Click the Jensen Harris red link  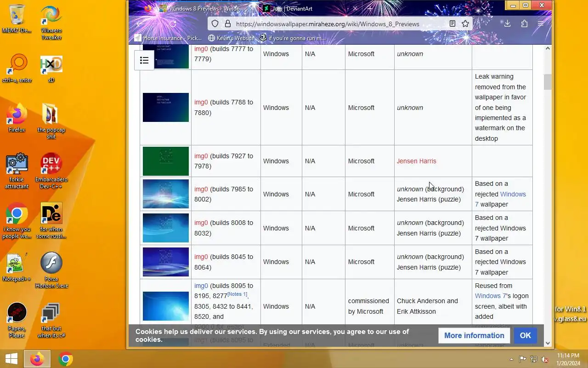tap(417, 161)
